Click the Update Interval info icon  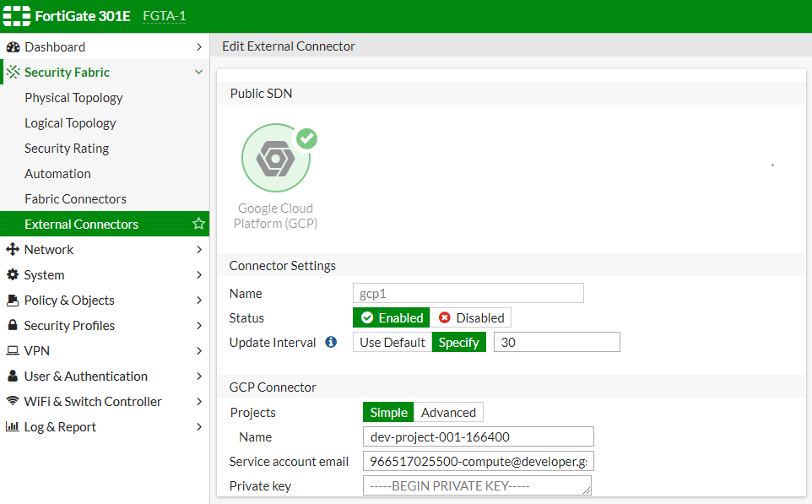click(x=330, y=342)
